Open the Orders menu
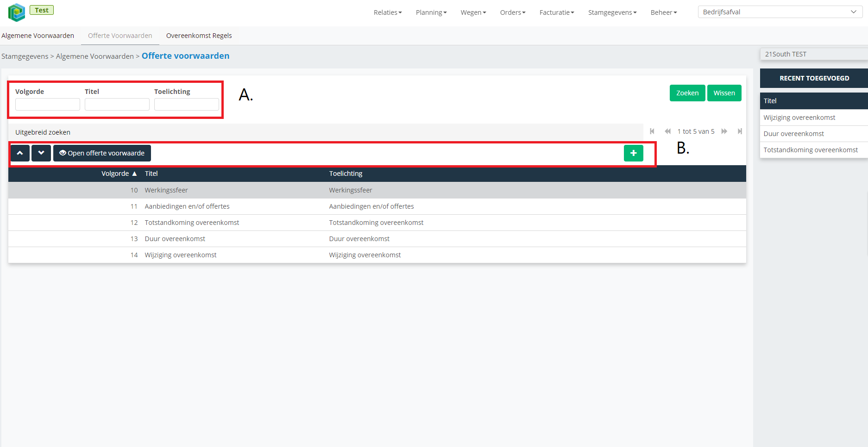 [513, 12]
